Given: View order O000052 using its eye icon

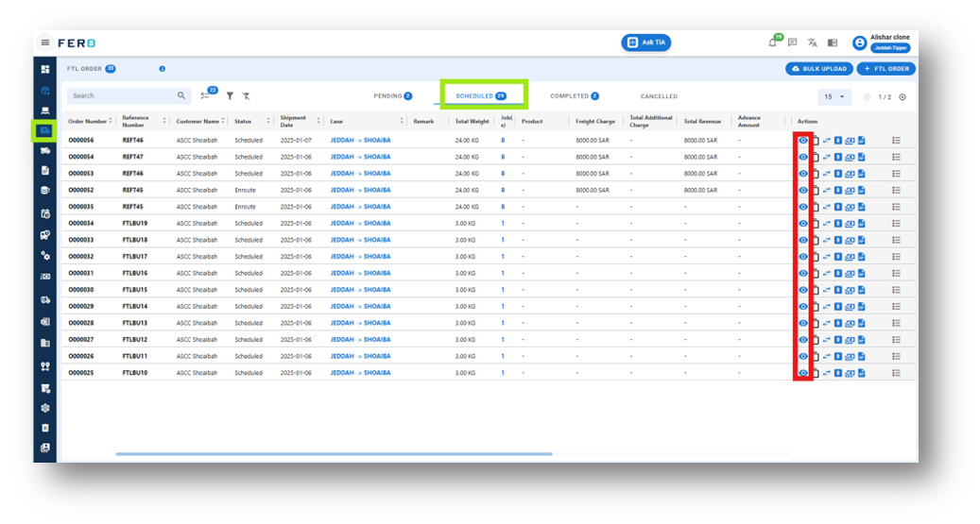Looking at the screenshot, I should tap(803, 191).
